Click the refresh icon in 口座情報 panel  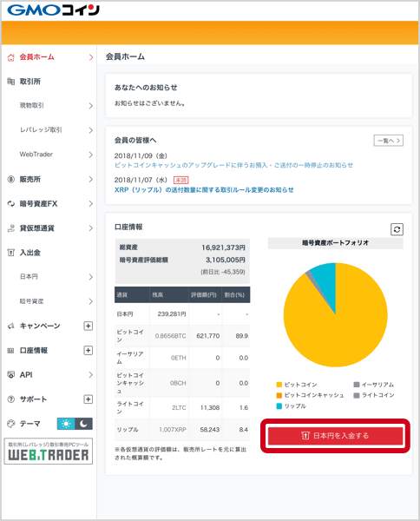click(x=397, y=229)
